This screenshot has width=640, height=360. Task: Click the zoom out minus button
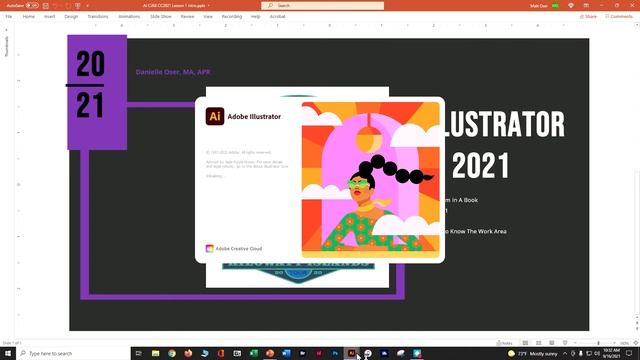click(x=575, y=343)
